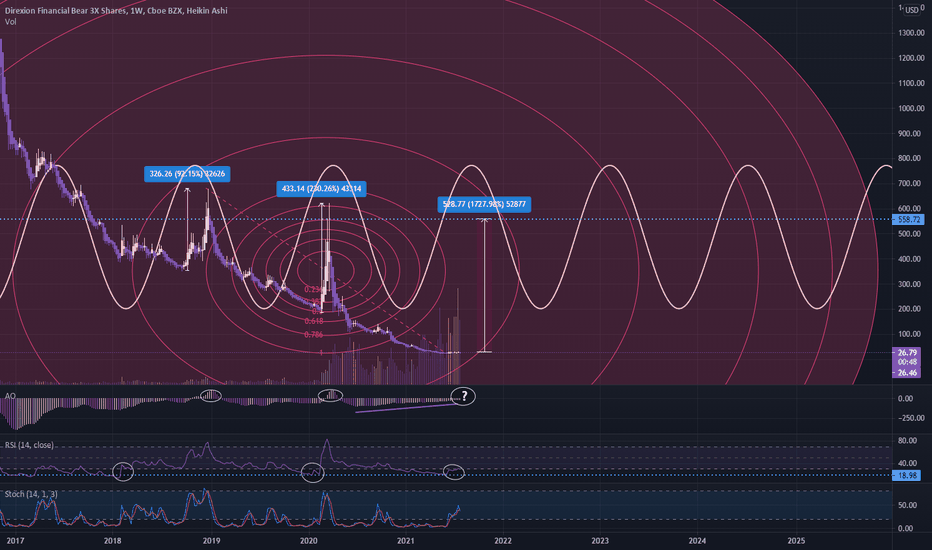
Task: Click the 40.00 value on RSI axis
Action: 907,463
